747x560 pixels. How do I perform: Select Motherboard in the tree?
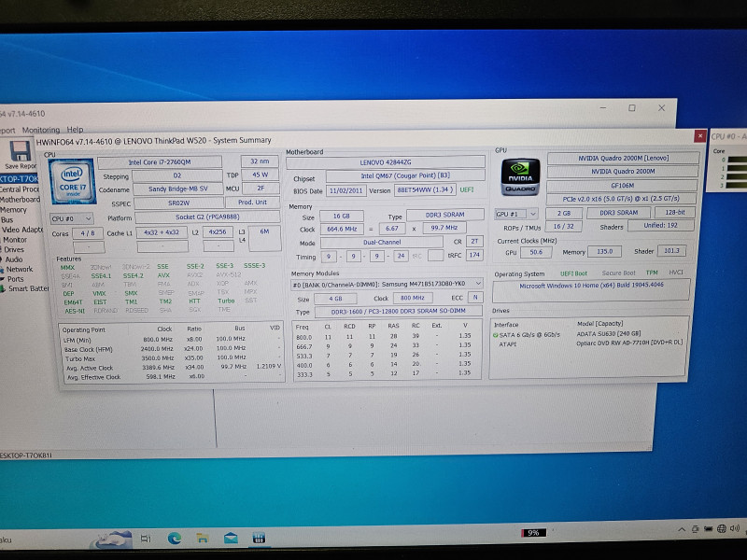pyautogui.click(x=20, y=199)
